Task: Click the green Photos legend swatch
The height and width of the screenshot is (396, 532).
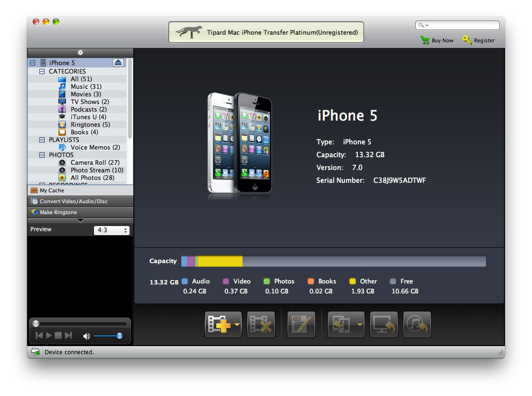Action: click(267, 281)
